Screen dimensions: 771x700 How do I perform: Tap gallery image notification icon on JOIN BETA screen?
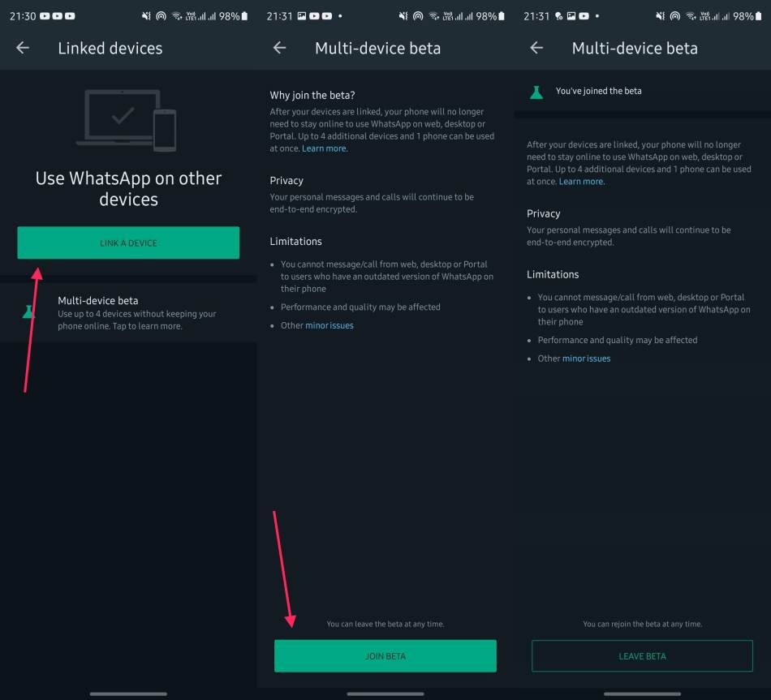pos(301,16)
